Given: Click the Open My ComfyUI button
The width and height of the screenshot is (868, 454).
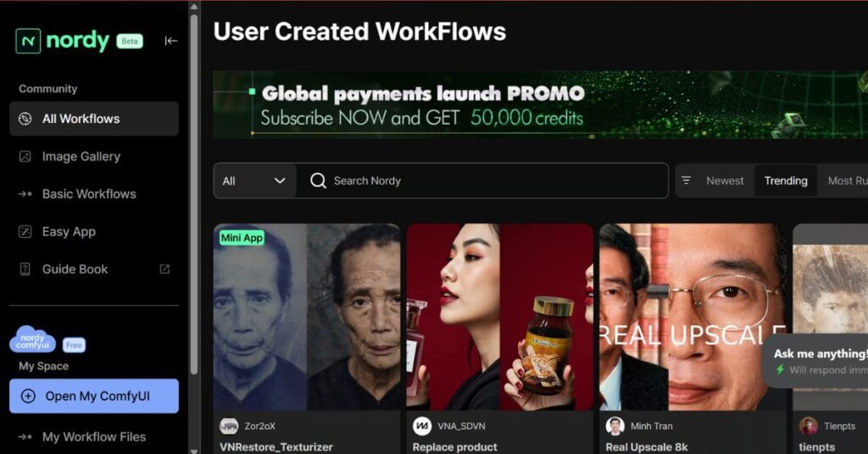Looking at the screenshot, I should [94, 396].
